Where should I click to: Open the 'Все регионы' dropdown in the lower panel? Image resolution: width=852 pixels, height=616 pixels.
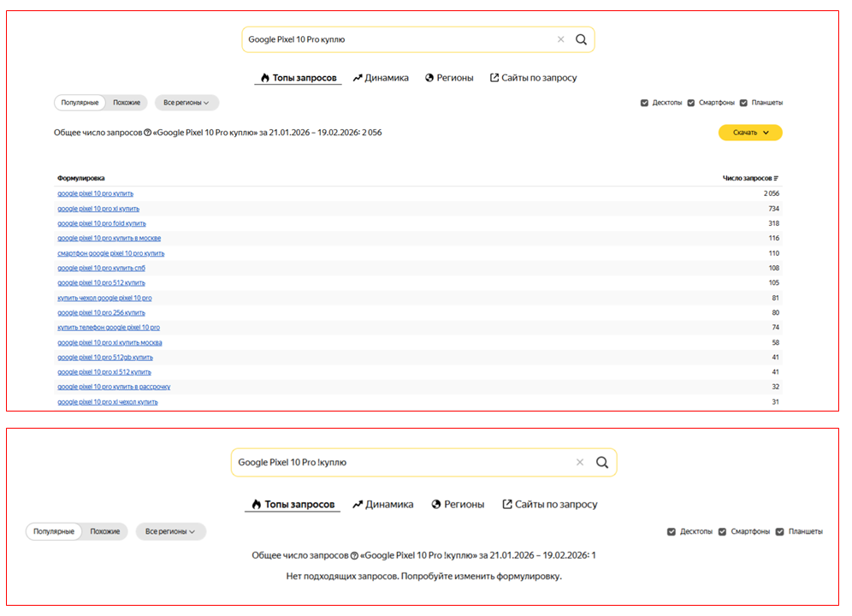click(x=170, y=531)
